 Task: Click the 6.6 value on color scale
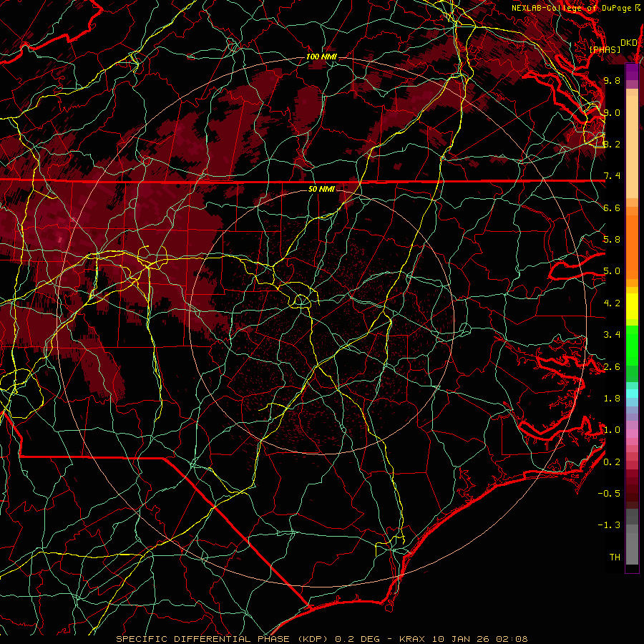tap(612, 208)
